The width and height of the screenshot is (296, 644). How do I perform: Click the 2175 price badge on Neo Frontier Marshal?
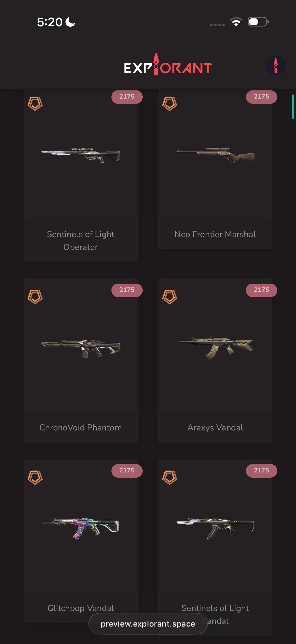(x=261, y=97)
